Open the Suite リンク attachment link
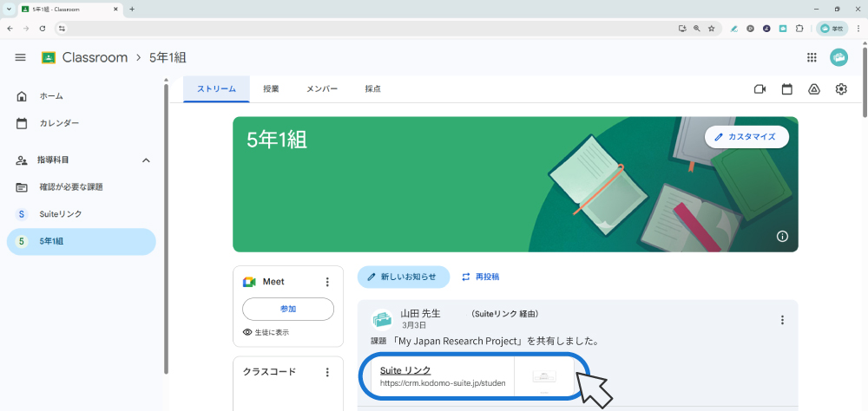This screenshot has width=868, height=411. point(405,370)
